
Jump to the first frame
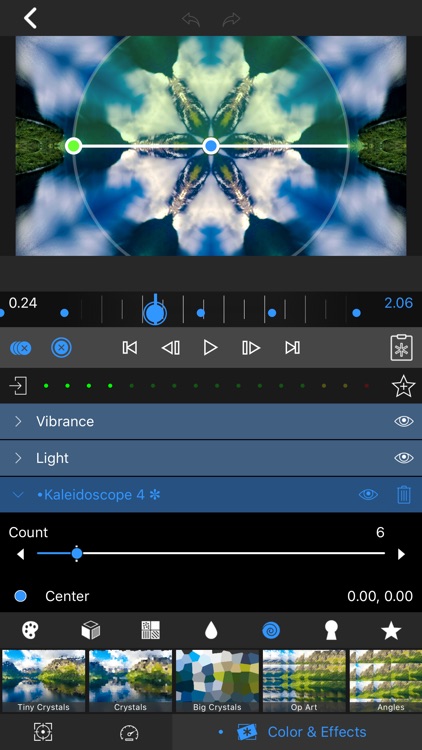tap(130, 348)
